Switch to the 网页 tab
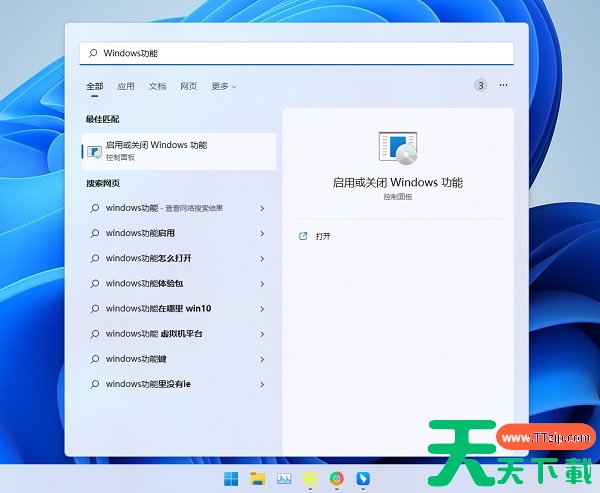This screenshot has width=600, height=493. [189, 87]
